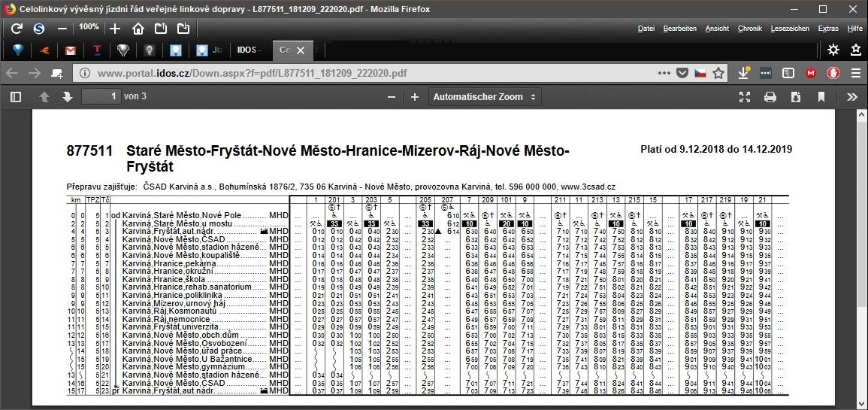Open the Bearbeiten menu
Image resolution: width=868 pixels, height=410 pixels.
[680, 29]
